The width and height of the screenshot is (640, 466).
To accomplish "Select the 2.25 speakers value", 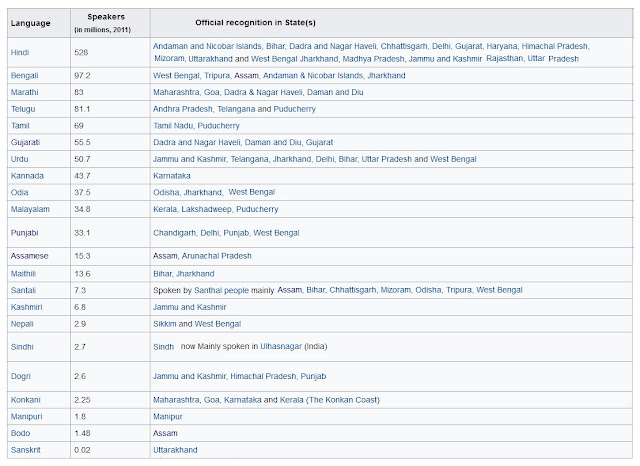I will [82, 400].
